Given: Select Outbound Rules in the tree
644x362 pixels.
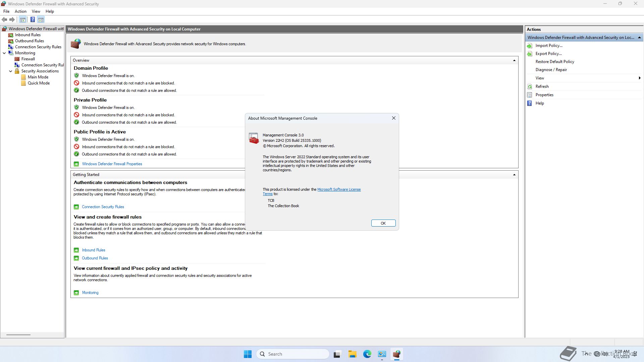Looking at the screenshot, I should click(29, 41).
